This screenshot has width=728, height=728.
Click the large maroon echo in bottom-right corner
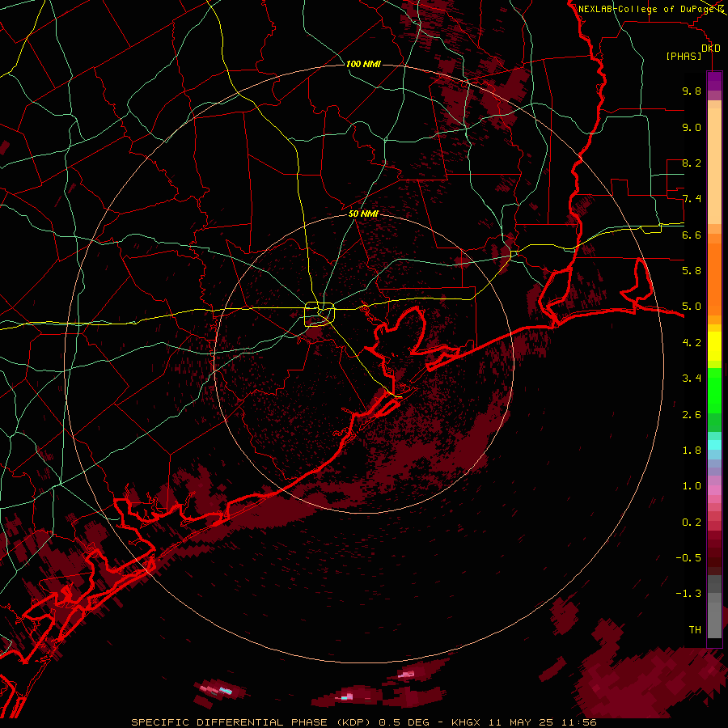click(x=650, y=683)
